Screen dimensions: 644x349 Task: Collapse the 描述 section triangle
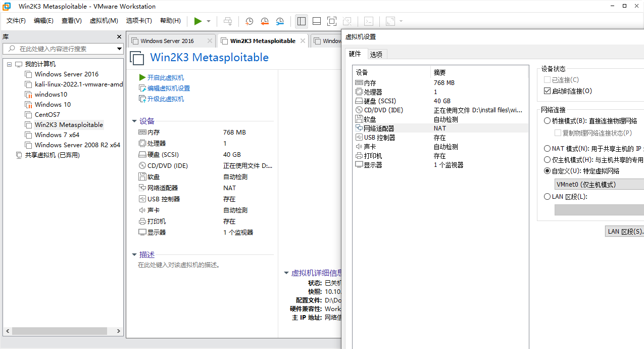(134, 255)
